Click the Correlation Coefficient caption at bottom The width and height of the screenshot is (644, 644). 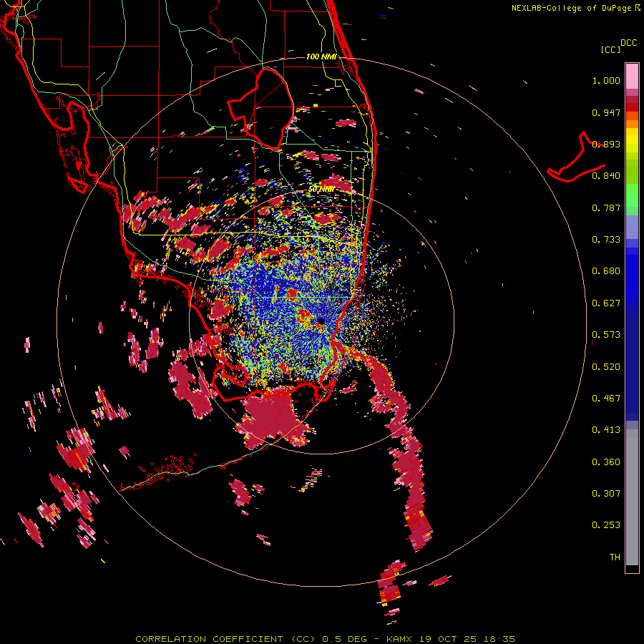coord(326,639)
